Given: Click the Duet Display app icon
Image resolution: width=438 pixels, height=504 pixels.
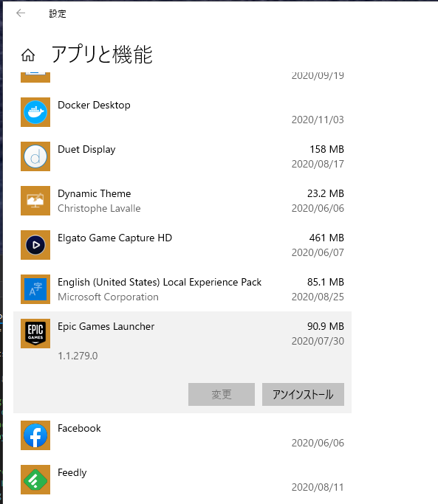Looking at the screenshot, I should coord(35,156).
